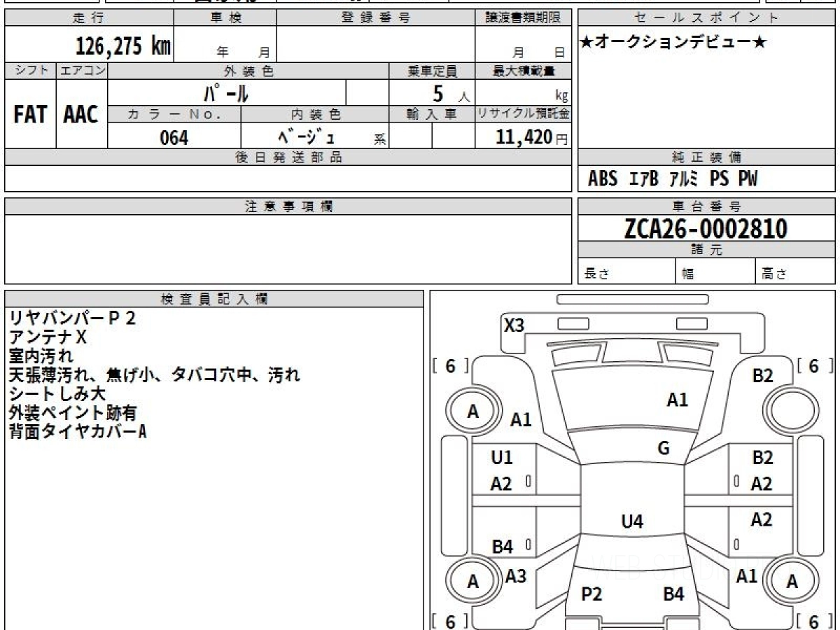Select the シフト label
The height and width of the screenshot is (630, 840).
[30, 71]
